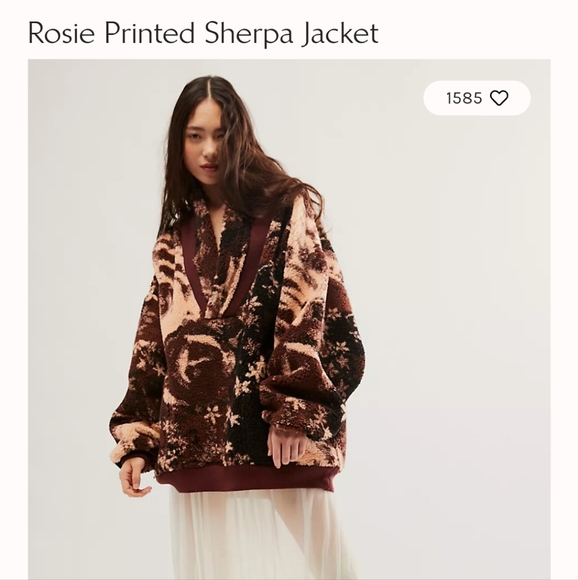Click the word 'Jacket' in the heading

[340, 34]
